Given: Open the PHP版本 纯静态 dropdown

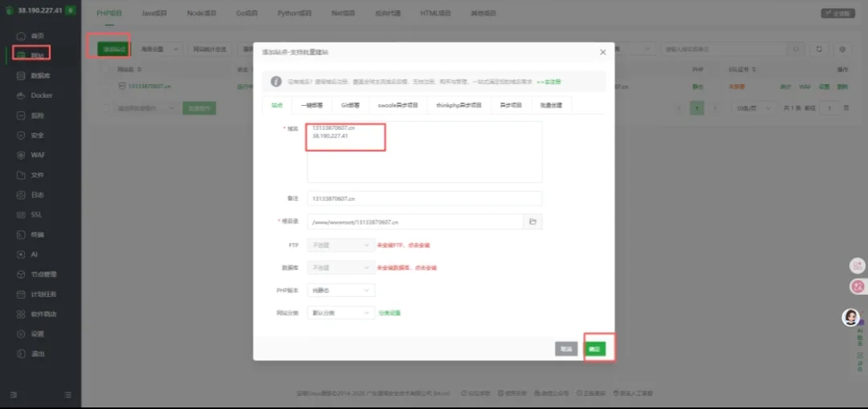Looking at the screenshot, I should coord(341,290).
